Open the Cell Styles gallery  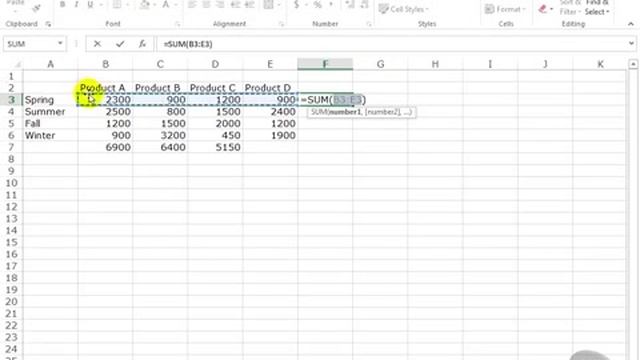[x=403, y=9]
